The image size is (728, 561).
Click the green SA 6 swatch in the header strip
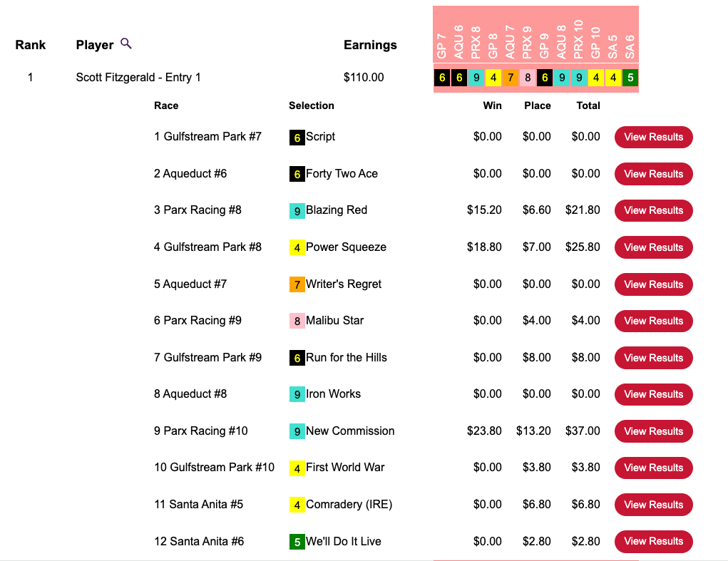click(x=630, y=77)
